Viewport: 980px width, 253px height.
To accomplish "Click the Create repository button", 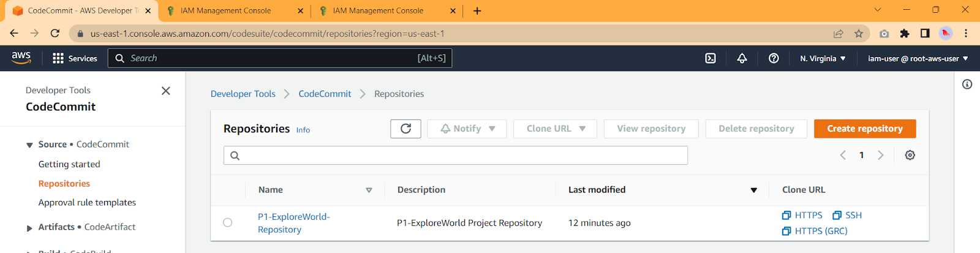I will (x=865, y=129).
